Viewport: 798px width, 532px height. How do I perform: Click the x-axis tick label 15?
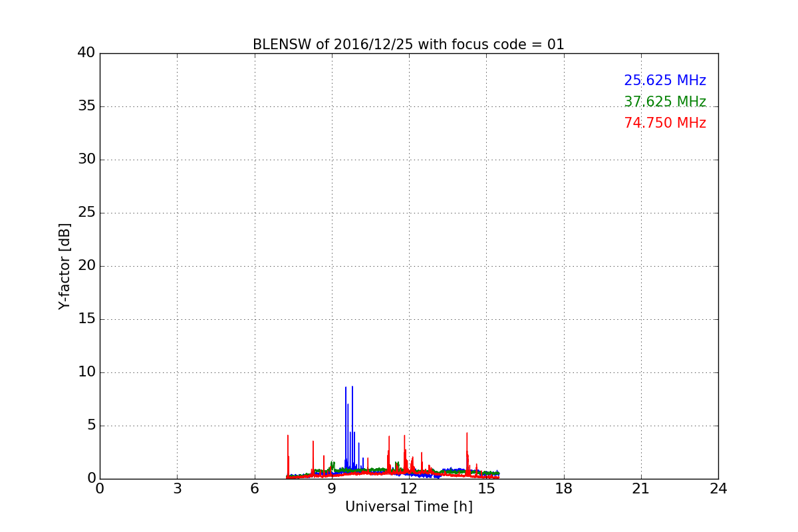[486, 489]
